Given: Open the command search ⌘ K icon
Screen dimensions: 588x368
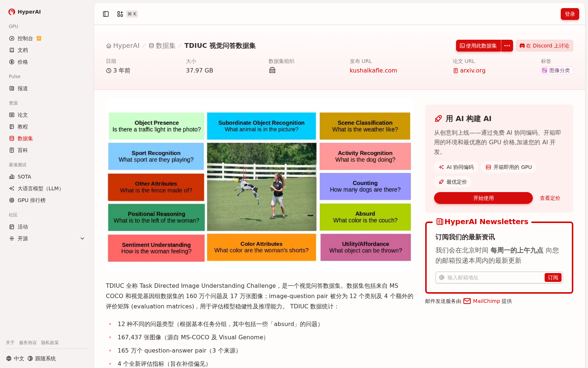Looking at the screenshot, I should [x=127, y=14].
